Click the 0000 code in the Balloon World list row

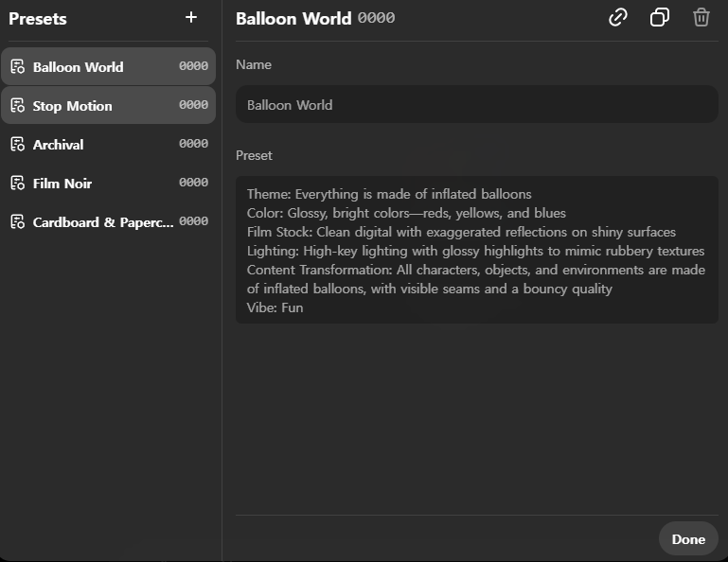click(194, 66)
